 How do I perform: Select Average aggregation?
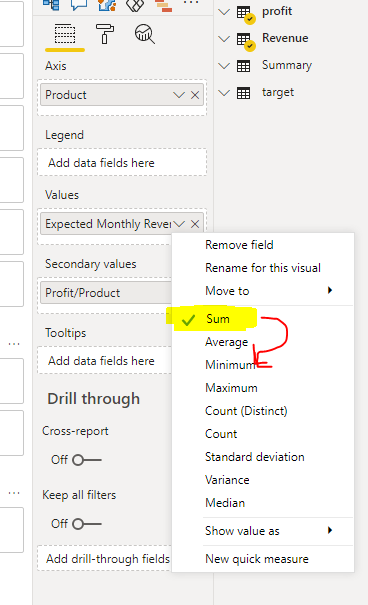[226, 342]
